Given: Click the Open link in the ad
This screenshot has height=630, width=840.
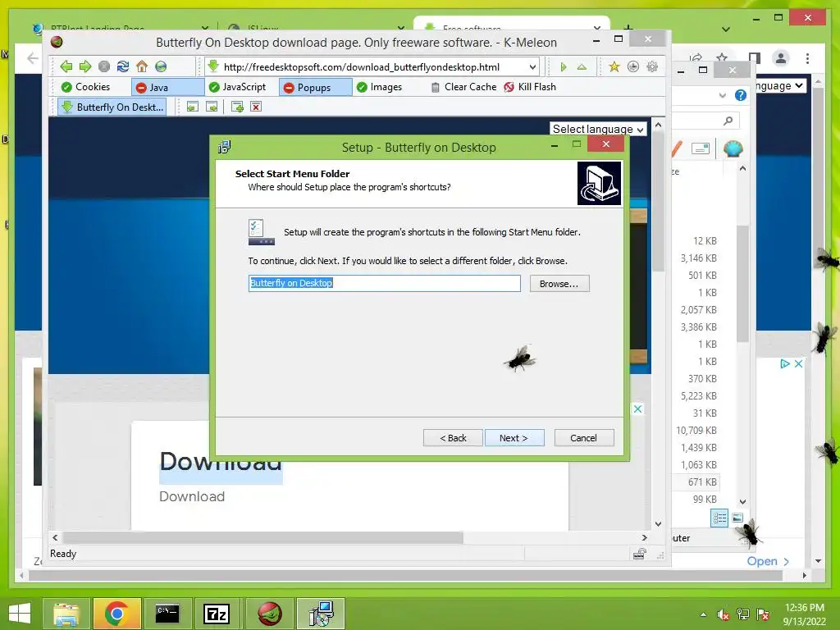Looking at the screenshot, I should click(x=768, y=561).
